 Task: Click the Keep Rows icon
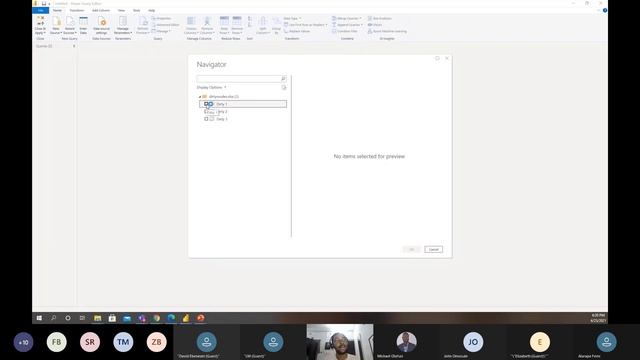(224, 21)
